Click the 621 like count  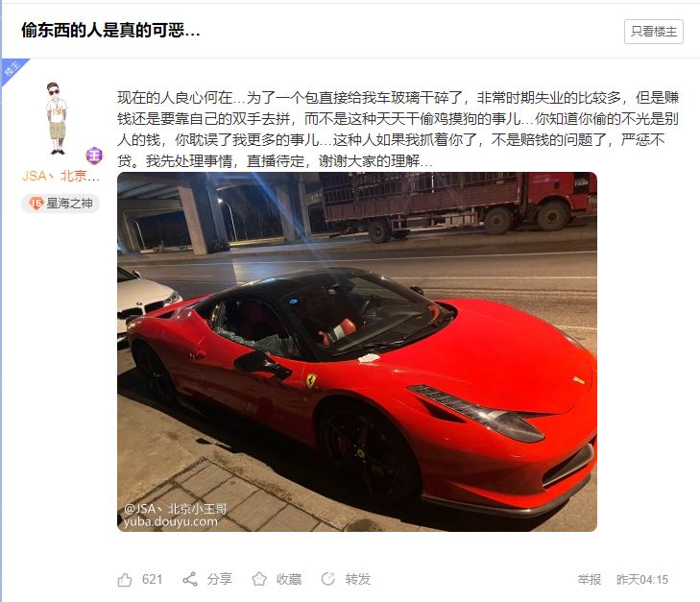point(153,579)
